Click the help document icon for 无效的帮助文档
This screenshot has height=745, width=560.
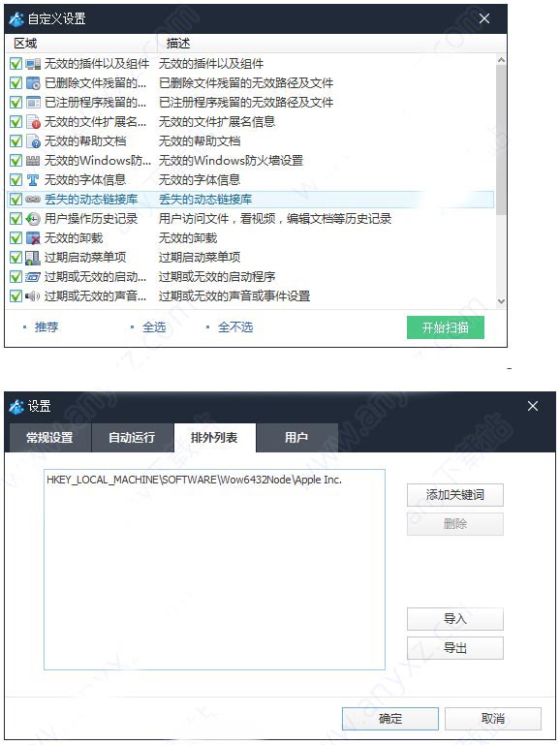click(x=33, y=141)
